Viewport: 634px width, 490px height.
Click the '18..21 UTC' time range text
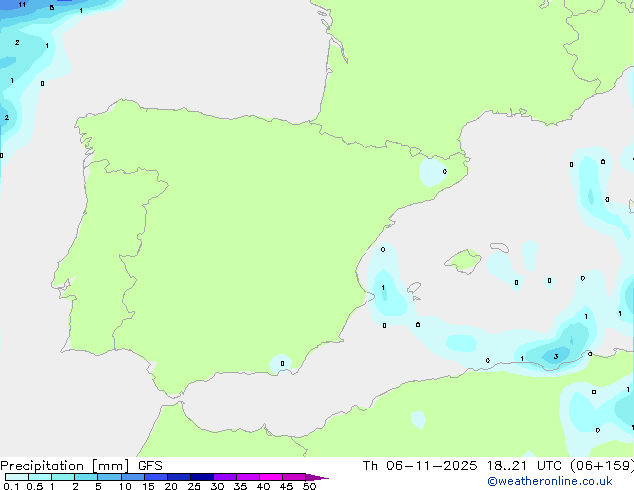tap(524, 466)
